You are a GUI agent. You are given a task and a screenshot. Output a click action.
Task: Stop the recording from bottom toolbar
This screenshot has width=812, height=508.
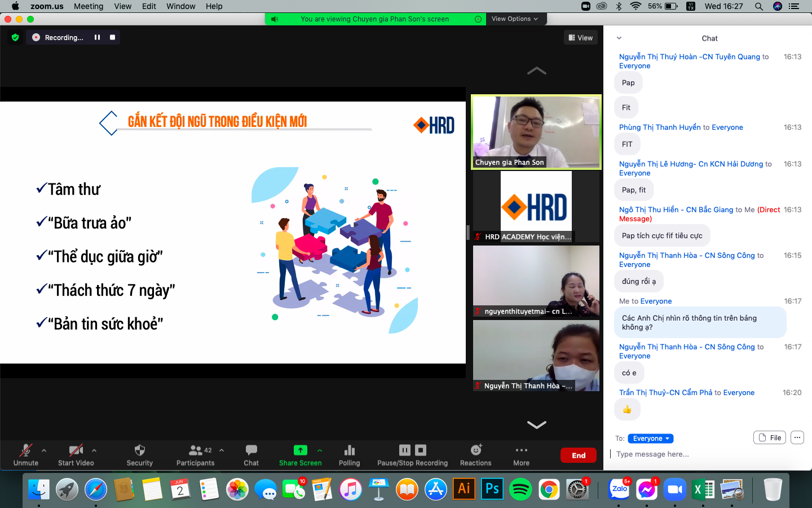[x=421, y=450]
